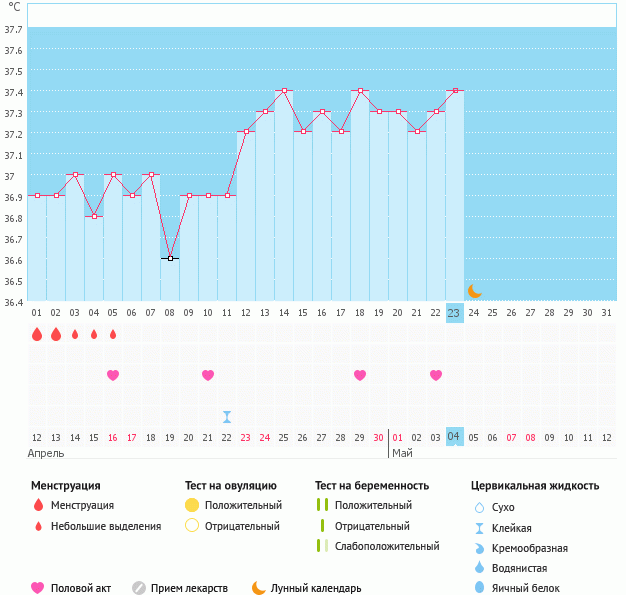
Task: Click the gray pill icon for Прием лекарств
Action: [139, 588]
